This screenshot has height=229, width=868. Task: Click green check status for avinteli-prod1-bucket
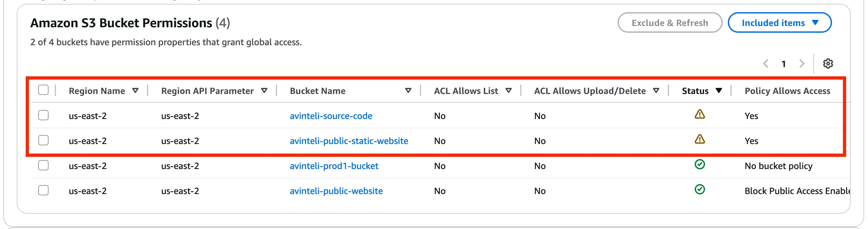point(700,165)
